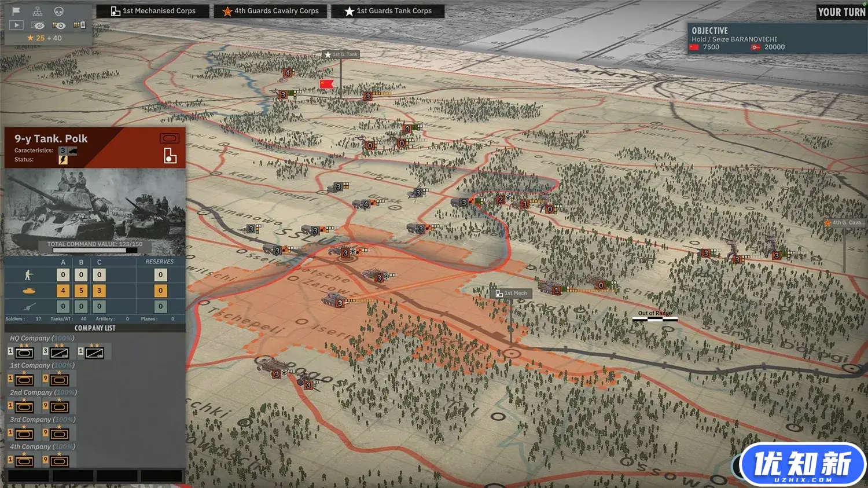Click the tank phase A value 4
This screenshot has width=868, height=488.
point(63,291)
